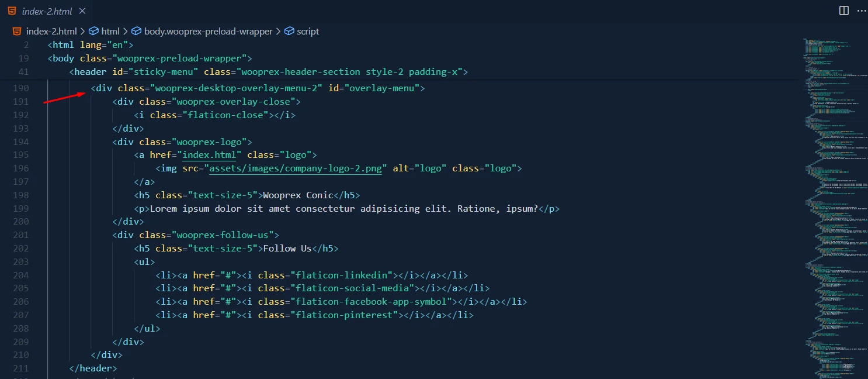Follow the index.html href link

(x=210, y=155)
